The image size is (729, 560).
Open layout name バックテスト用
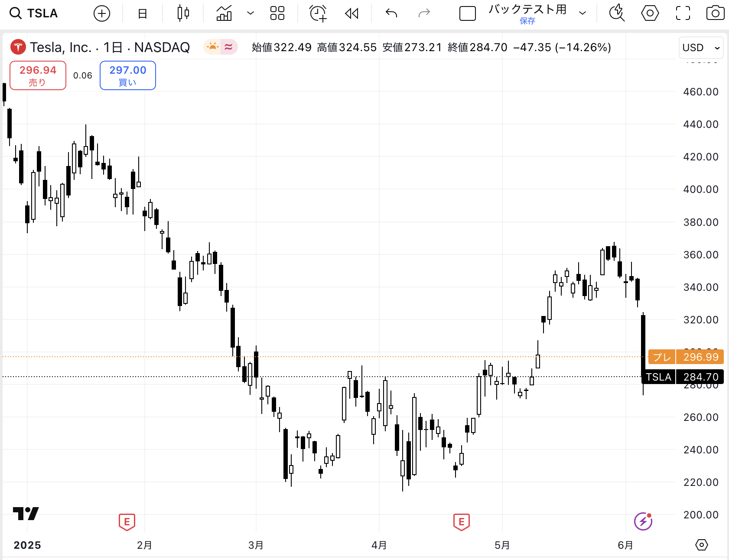click(x=527, y=9)
